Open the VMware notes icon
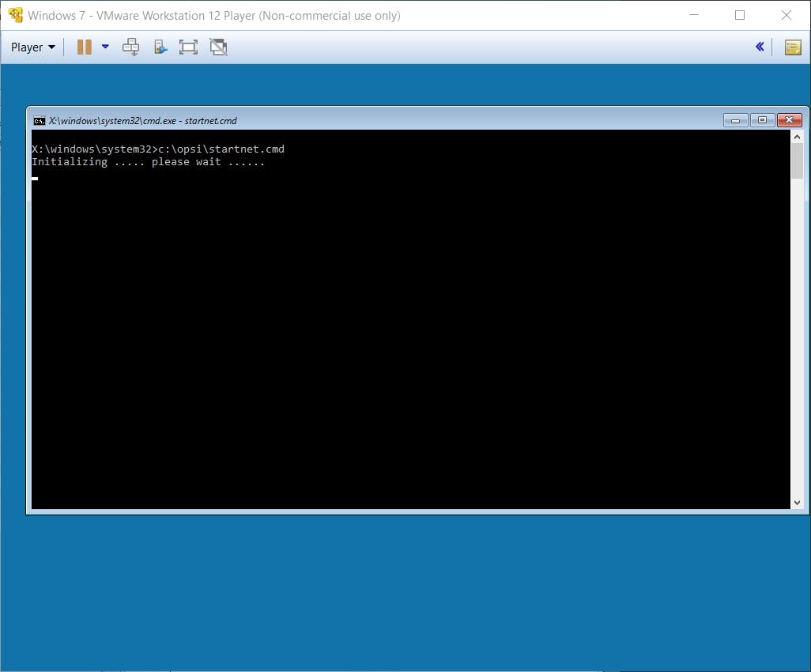Image resolution: width=811 pixels, height=672 pixels. pyautogui.click(x=793, y=47)
